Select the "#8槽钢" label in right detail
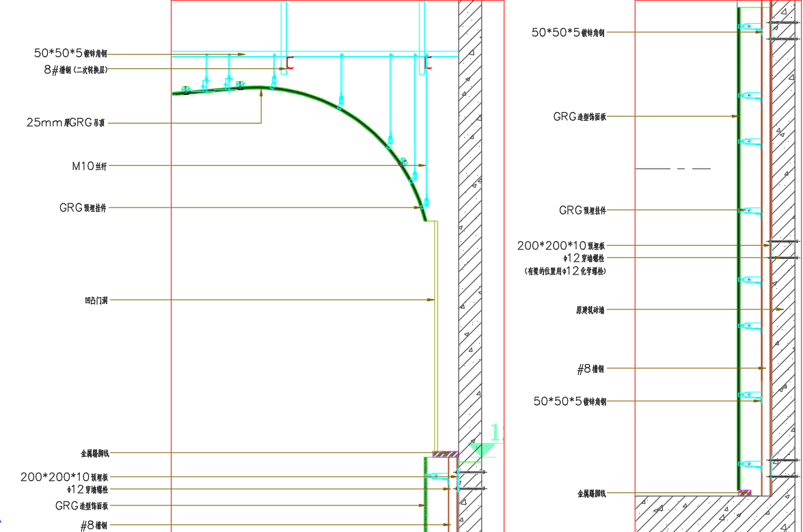Screen dimensions: 803x532 pos(591,369)
